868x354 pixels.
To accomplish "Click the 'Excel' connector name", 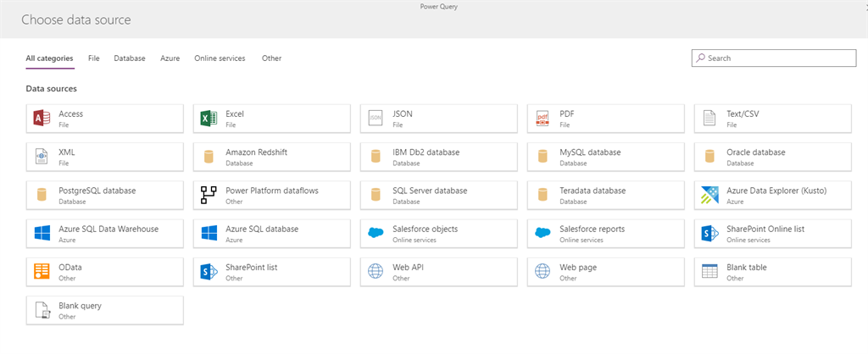I will point(235,114).
